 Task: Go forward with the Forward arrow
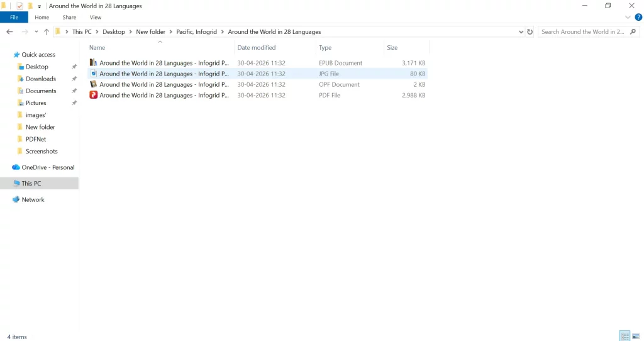(25, 31)
